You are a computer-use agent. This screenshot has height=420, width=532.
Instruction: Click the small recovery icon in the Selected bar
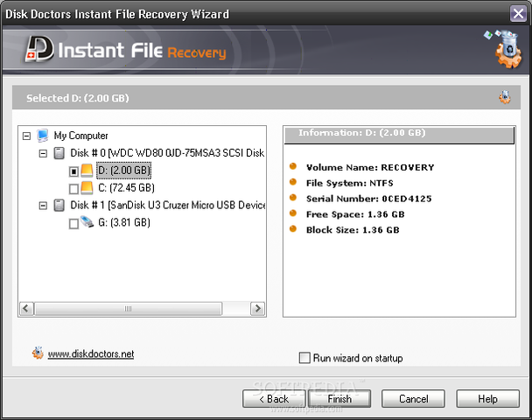point(505,97)
